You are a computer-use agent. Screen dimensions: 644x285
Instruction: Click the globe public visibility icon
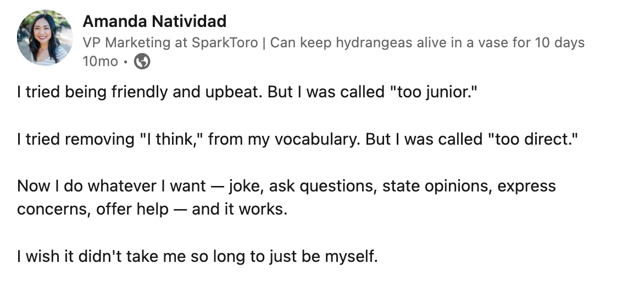[142, 61]
